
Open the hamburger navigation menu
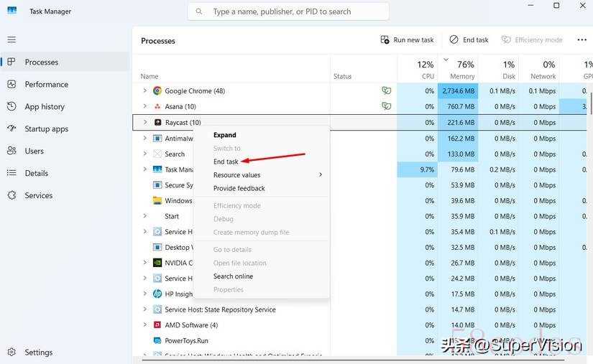pos(12,39)
